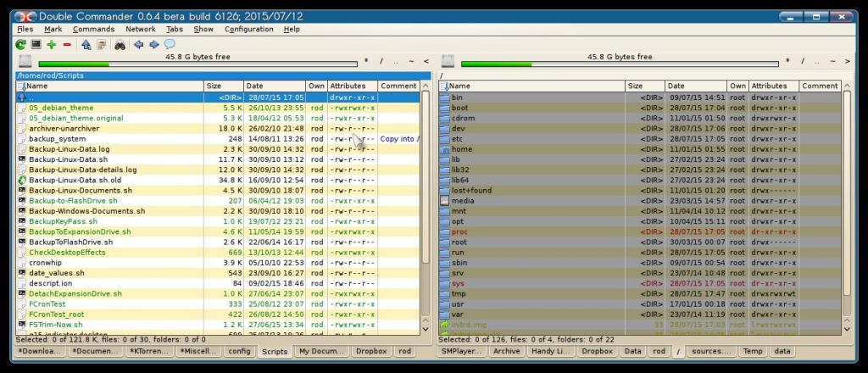Open the Configuration menu
868x373 pixels.
pyautogui.click(x=248, y=29)
